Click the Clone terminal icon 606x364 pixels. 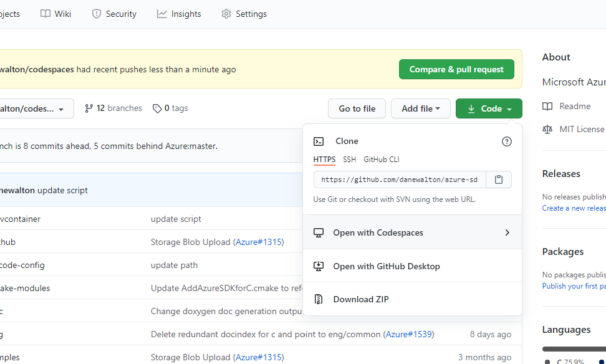coord(319,141)
